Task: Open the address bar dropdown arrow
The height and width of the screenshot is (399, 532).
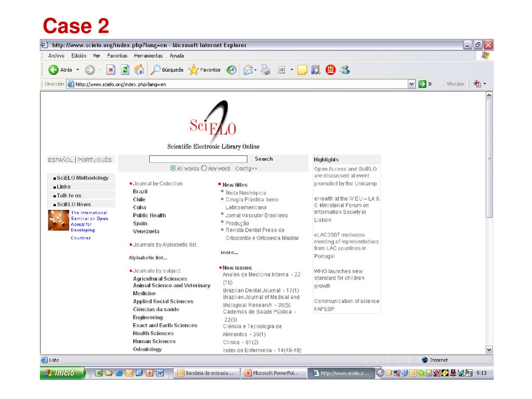Action: [x=411, y=84]
